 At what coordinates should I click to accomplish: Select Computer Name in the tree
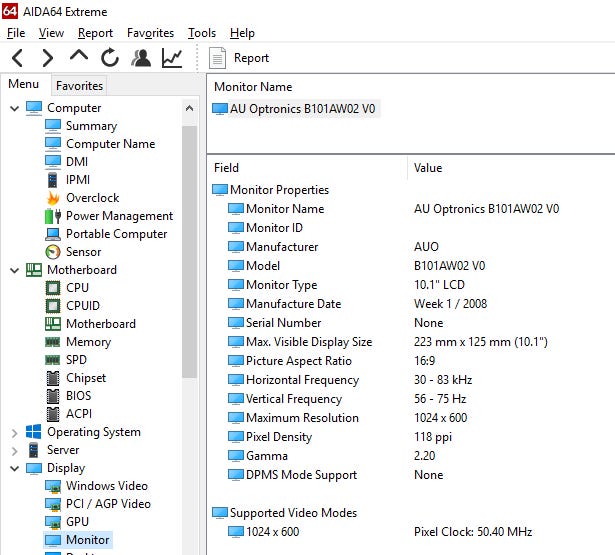[x=111, y=144]
